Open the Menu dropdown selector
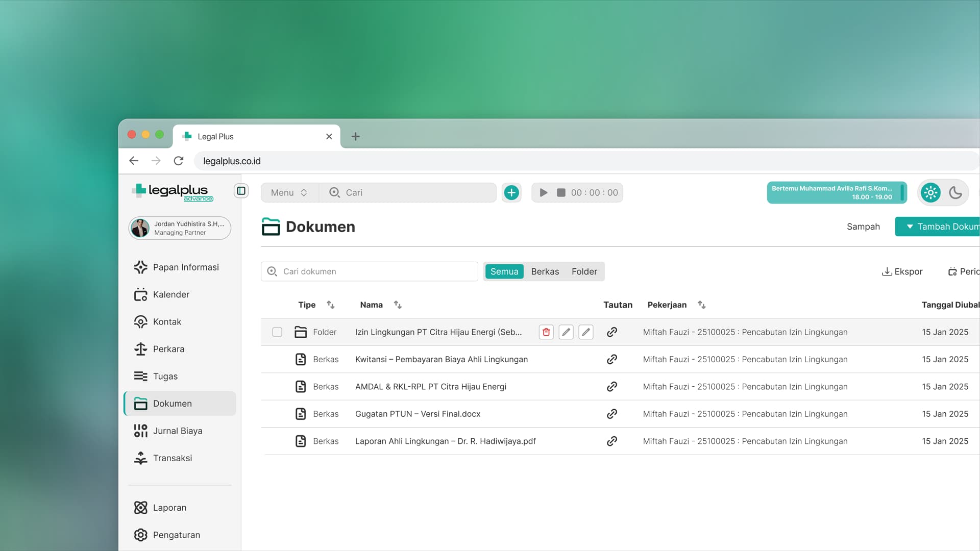The width and height of the screenshot is (980, 551). coord(289,193)
